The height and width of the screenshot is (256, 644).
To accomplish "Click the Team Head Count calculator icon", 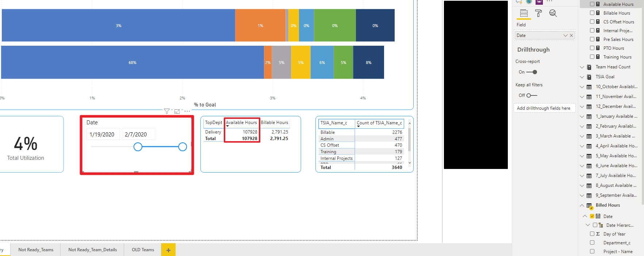I will (589, 67).
